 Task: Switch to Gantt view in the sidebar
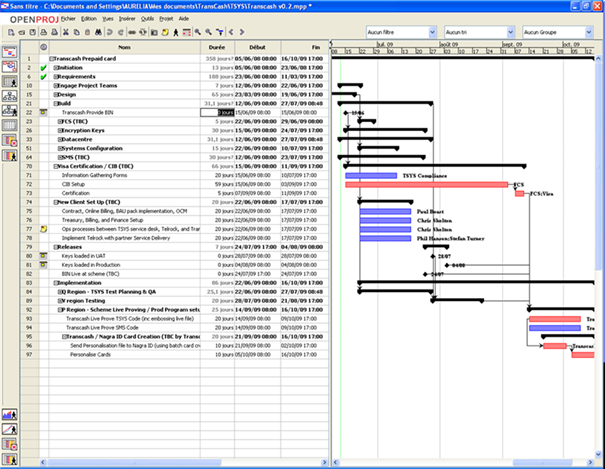click(10, 52)
